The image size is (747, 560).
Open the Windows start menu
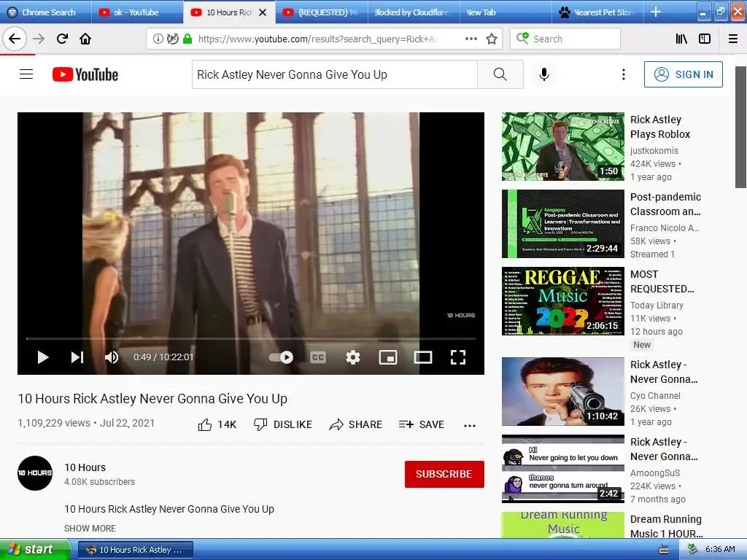[x=35, y=550]
